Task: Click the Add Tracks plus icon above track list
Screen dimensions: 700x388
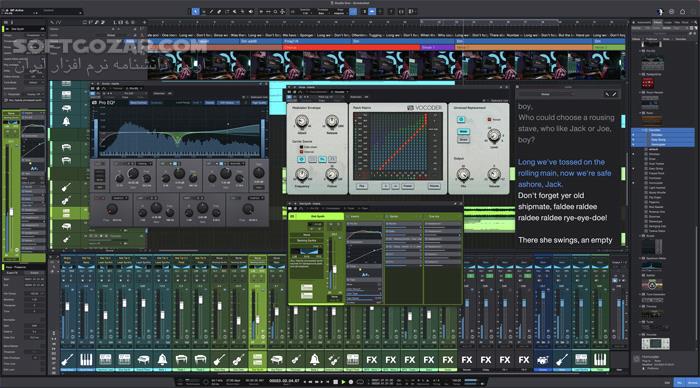Action: click(x=144, y=22)
